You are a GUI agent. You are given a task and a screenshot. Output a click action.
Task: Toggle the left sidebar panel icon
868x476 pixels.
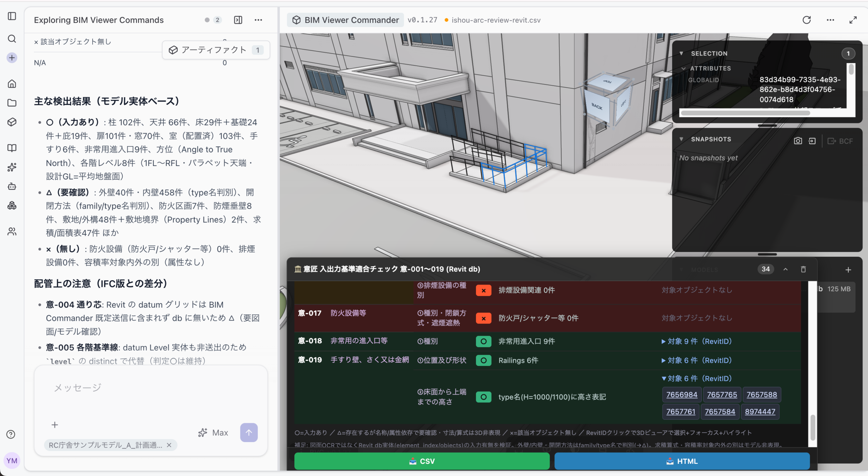12,16
